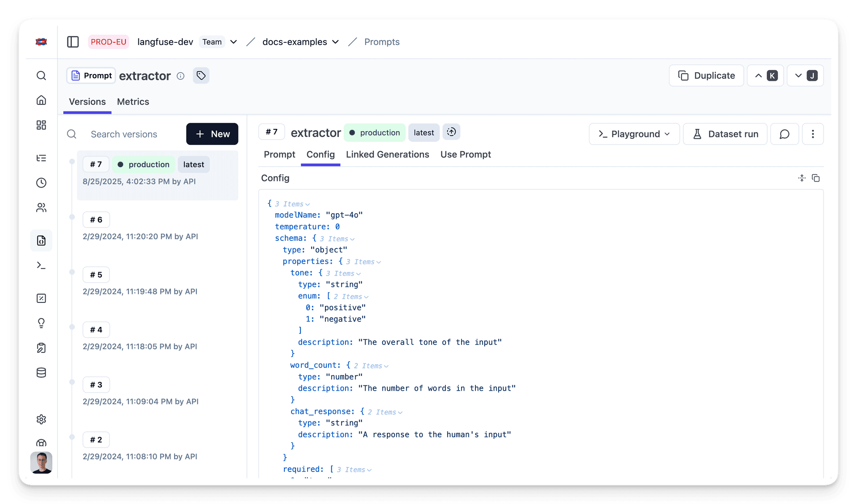
Task: Click the Duplicate button
Action: coord(706,75)
